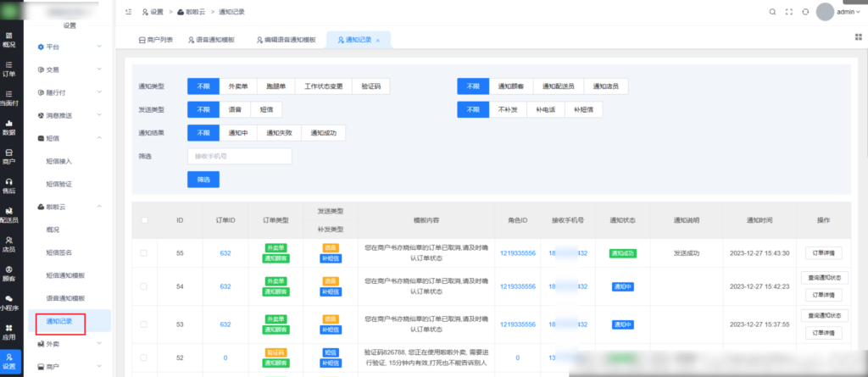This screenshot has height=377, width=868.
Task: Close the 通知记录 tab with its x
Action: click(377, 41)
